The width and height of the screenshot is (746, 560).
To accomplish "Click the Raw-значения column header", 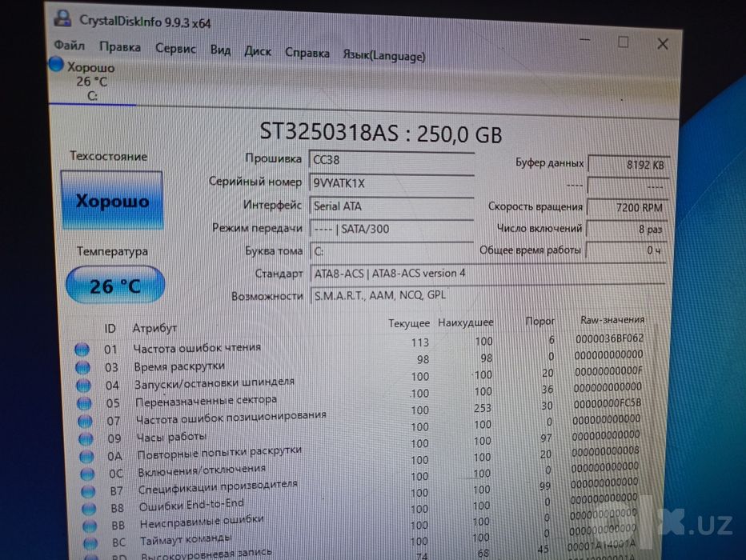I will pyautogui.click(x=612, y=319).
